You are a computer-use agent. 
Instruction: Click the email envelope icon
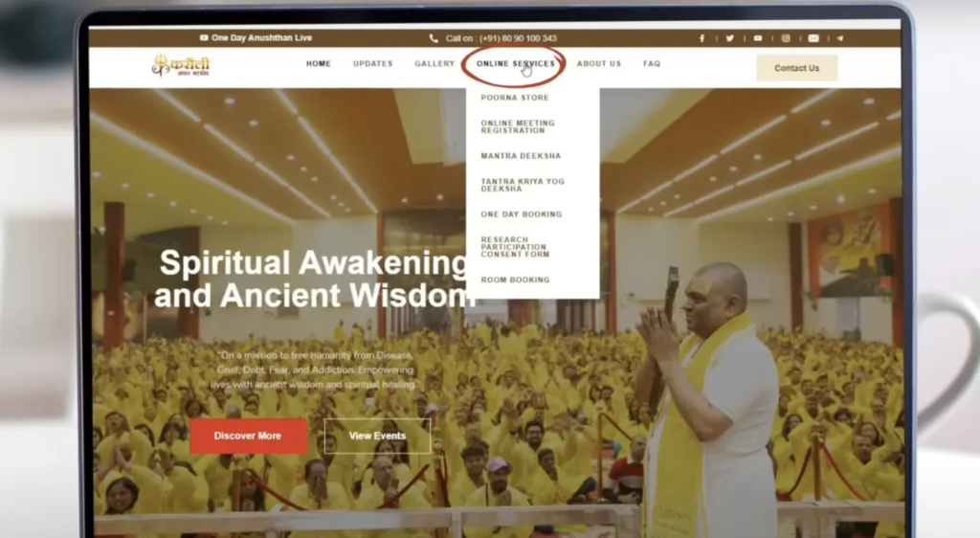pos(813,38)
